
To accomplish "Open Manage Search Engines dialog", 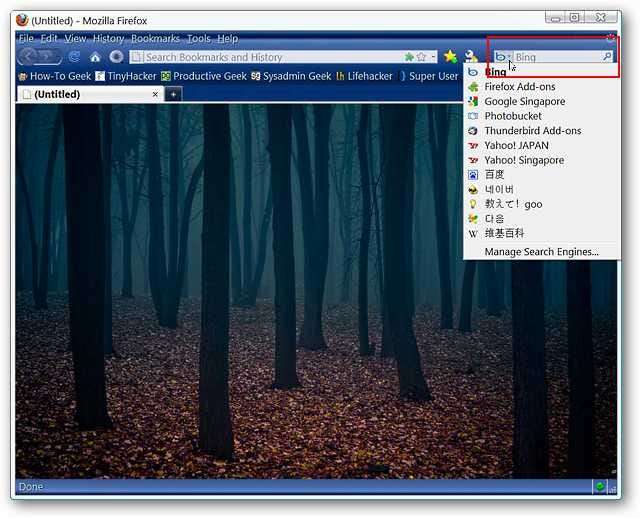I will pyautogui.click(x=541, y=252).
